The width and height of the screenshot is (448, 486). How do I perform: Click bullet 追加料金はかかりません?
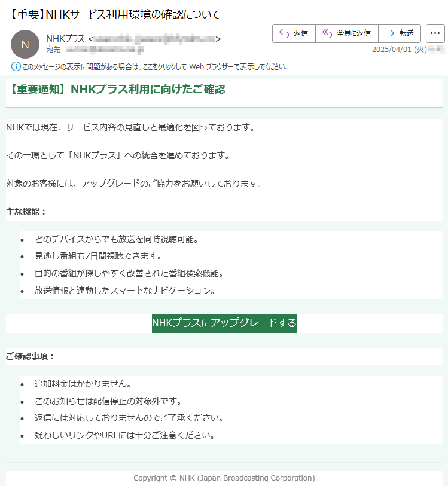[x=83, y=384]
